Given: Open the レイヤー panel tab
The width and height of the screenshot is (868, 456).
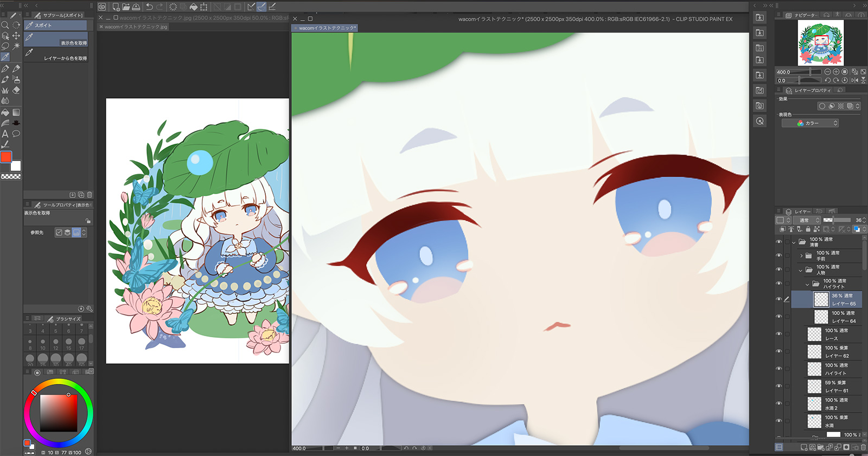Looking at the screenshot, I should tap(799, 211).
